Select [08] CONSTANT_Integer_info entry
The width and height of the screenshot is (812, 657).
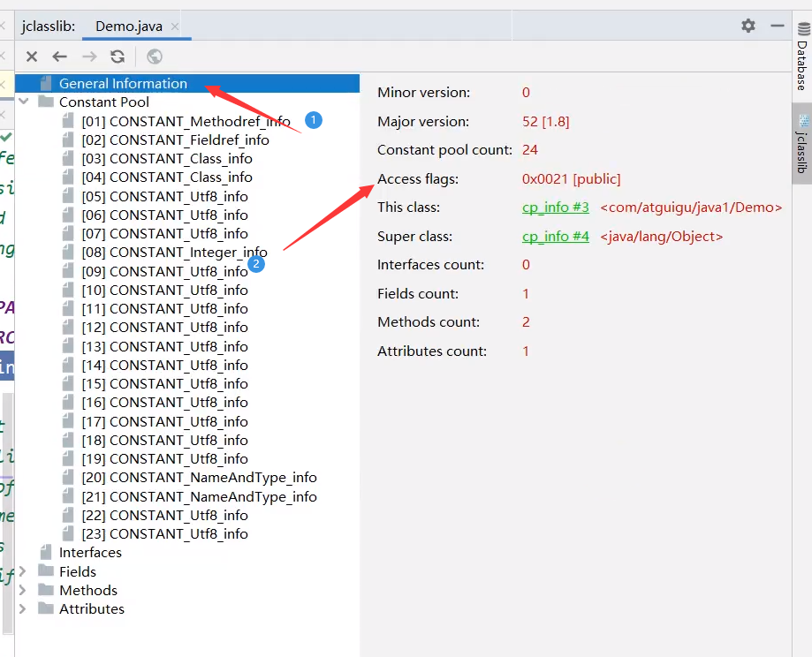click(174, 253)
